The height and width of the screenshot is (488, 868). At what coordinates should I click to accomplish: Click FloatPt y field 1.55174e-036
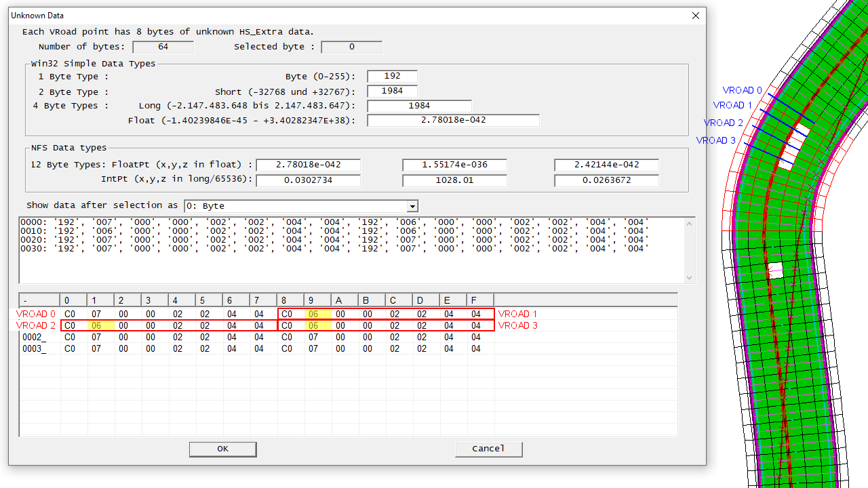pyautogui.click(x=454, y=165)
